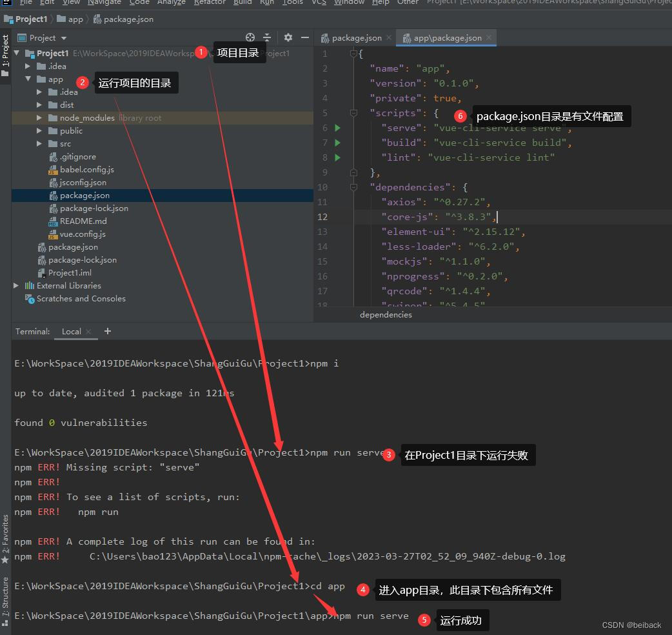Open the Refactor menu

tap(210, 2)
